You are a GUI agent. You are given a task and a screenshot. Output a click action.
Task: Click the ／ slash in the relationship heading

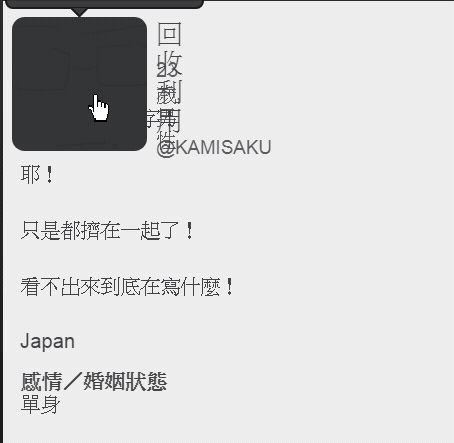coord(73,381)
